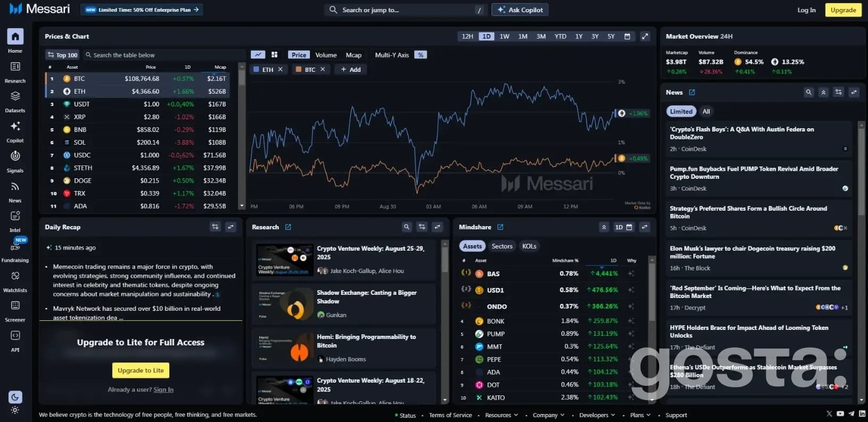
Task: Click the price table scrollbar down arrow
Action: [242, 206]
